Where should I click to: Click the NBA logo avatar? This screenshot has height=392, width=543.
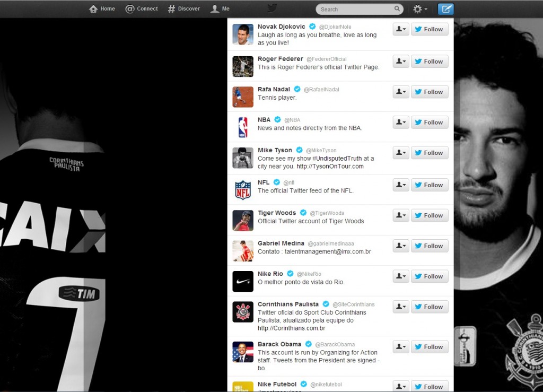[243, 127]
